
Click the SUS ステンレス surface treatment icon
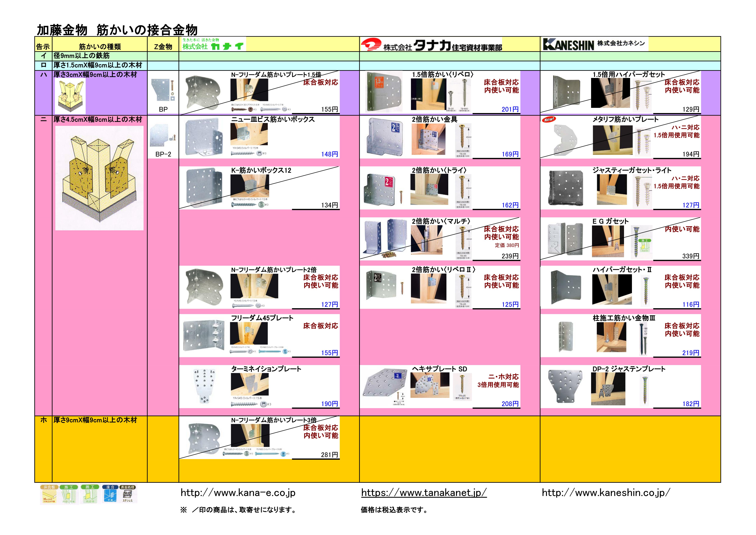click(128, 494)
